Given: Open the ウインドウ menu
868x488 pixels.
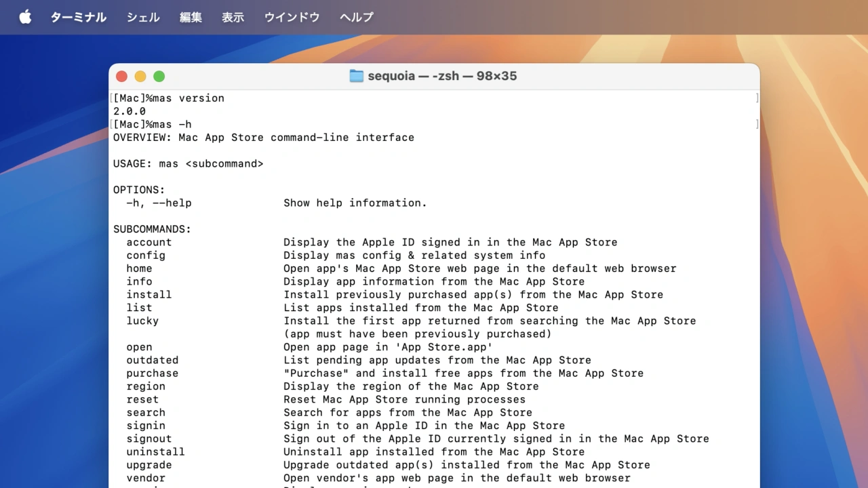Looking at the screenshot, I should [292, 17].
